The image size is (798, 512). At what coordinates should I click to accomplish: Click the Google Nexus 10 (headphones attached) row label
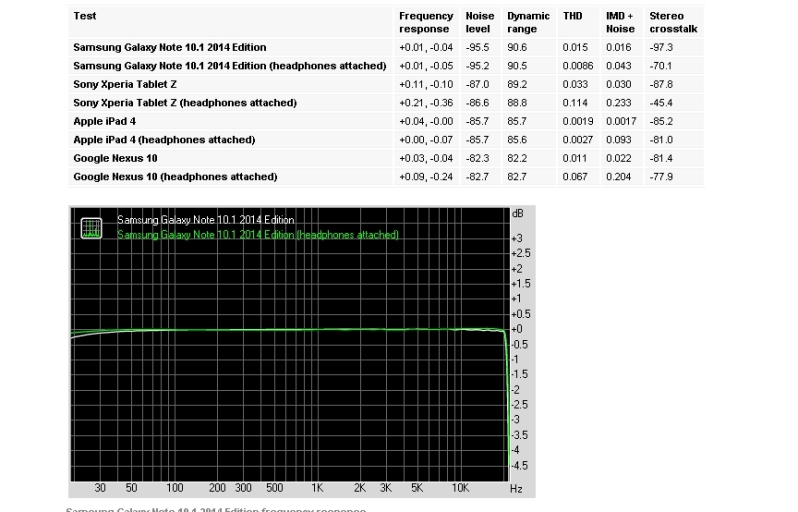pos(175,177)
